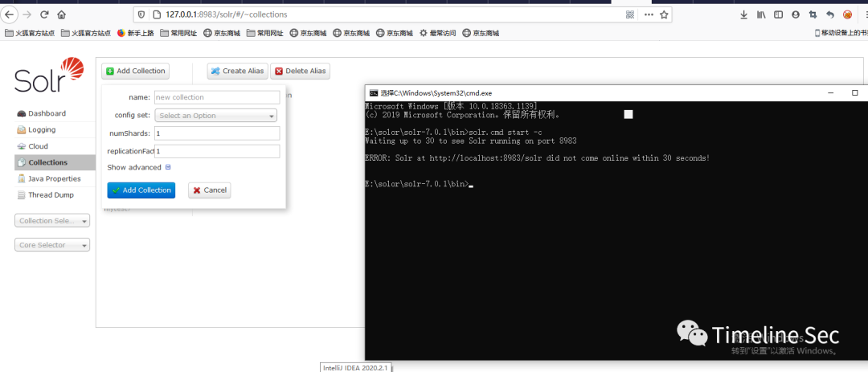Open the library bookshelf icon
The image size is (868, 372).
[762, 15]
